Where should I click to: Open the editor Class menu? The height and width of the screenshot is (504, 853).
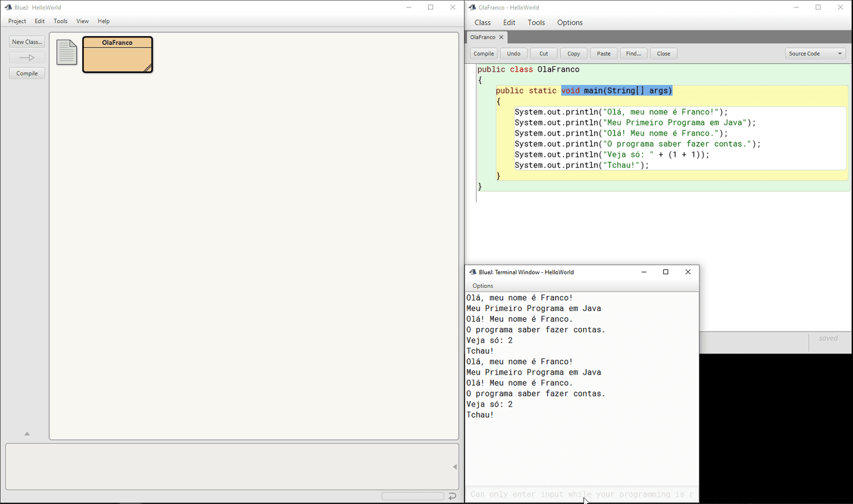tap(483, 22)
